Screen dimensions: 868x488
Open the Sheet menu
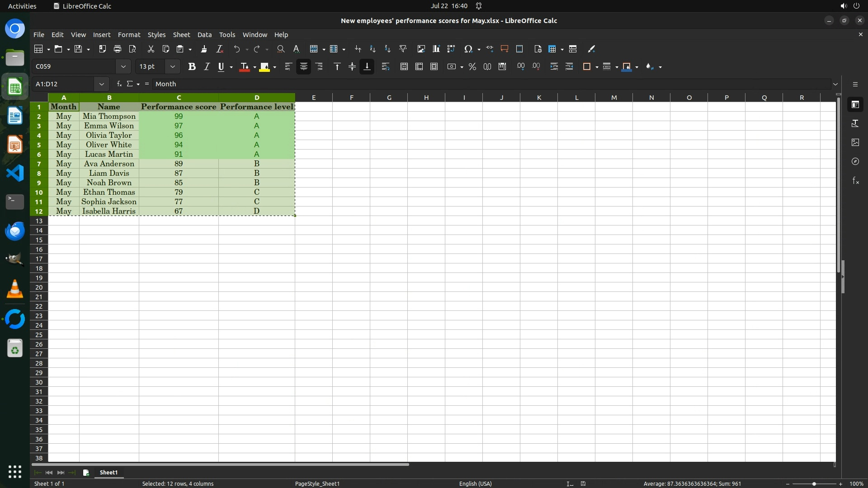[181, 34]
